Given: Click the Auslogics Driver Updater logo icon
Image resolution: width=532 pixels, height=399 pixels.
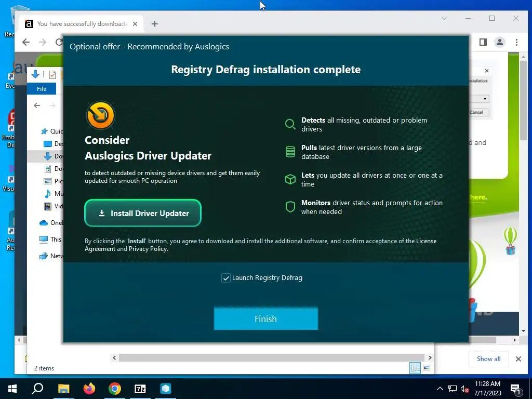Looking at the screenshot, I should point(100,115).
